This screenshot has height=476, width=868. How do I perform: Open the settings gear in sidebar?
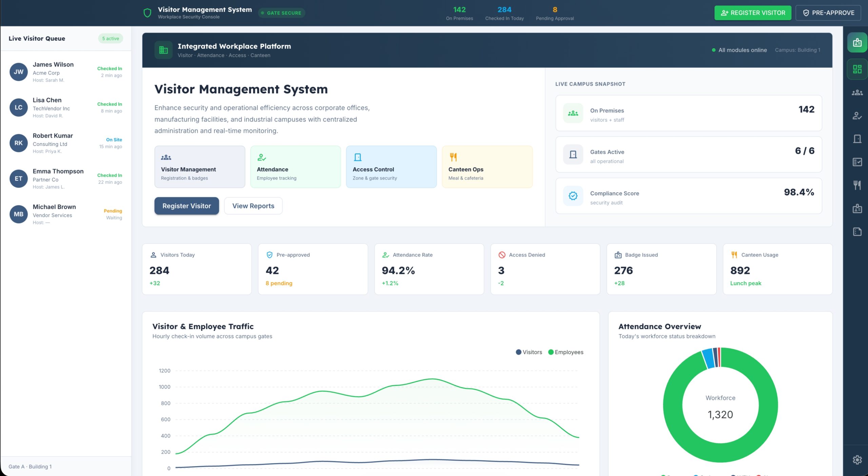pos(857,460)
